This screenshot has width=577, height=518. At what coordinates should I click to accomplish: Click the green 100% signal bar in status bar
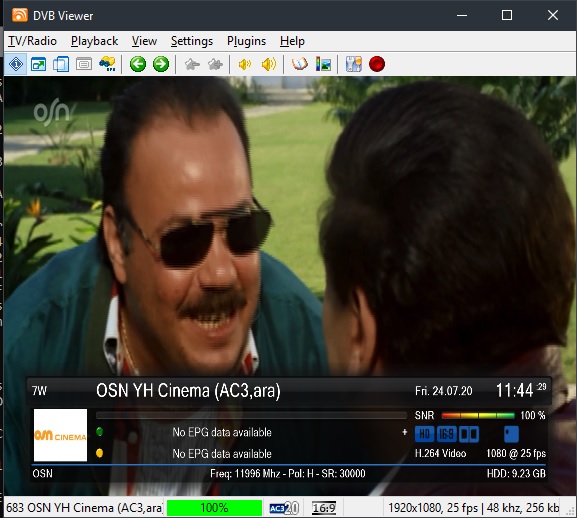point(215,508)
